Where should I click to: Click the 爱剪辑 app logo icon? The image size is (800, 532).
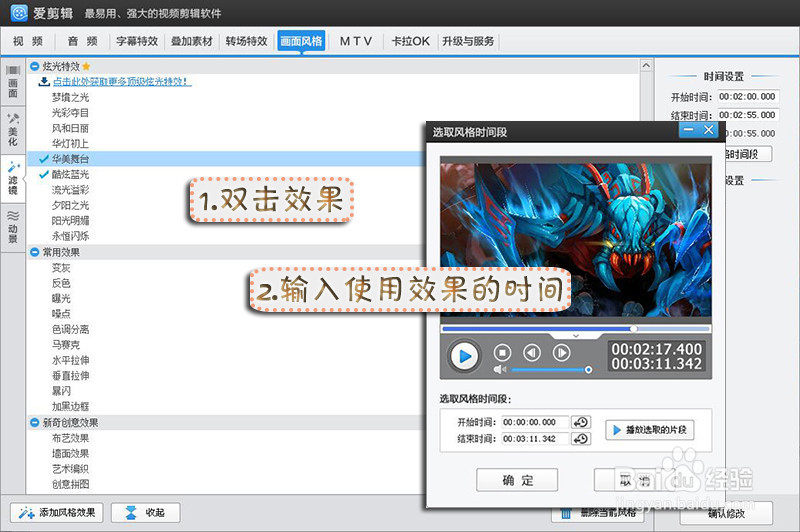point(19,13)
